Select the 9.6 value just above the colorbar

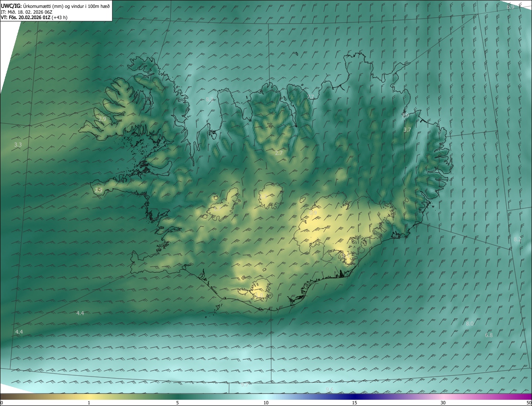click(x=330, y=389)
